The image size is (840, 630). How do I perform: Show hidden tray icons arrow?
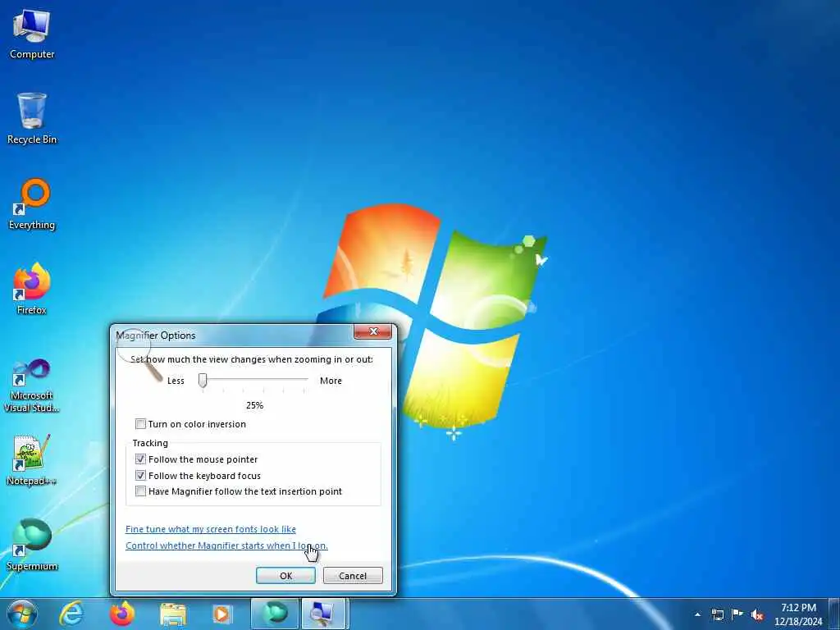[x=697, y=614]
